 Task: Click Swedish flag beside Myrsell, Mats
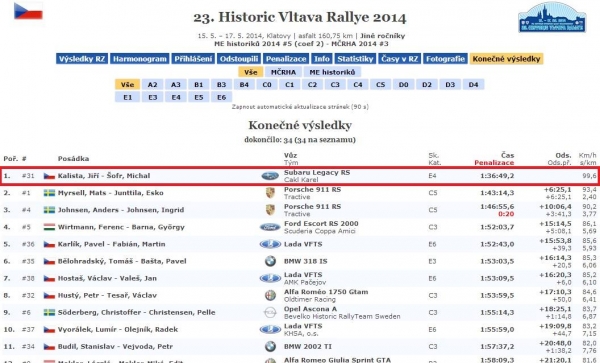[49, 193]
